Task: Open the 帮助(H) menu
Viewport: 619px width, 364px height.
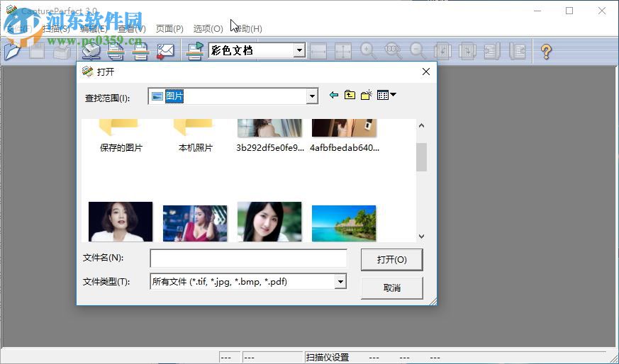Action: point(248,29)
